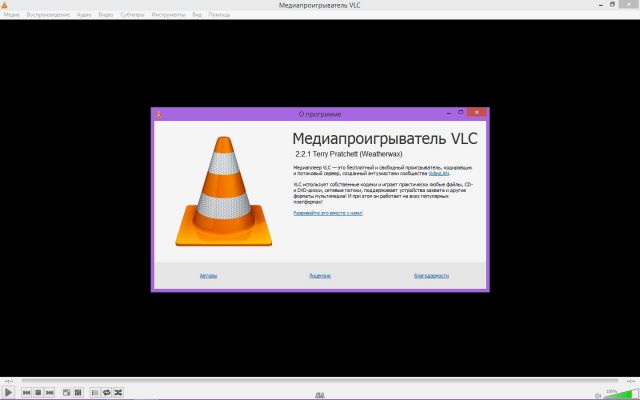Open the Воспроизведение menu

tap(48, 15)
